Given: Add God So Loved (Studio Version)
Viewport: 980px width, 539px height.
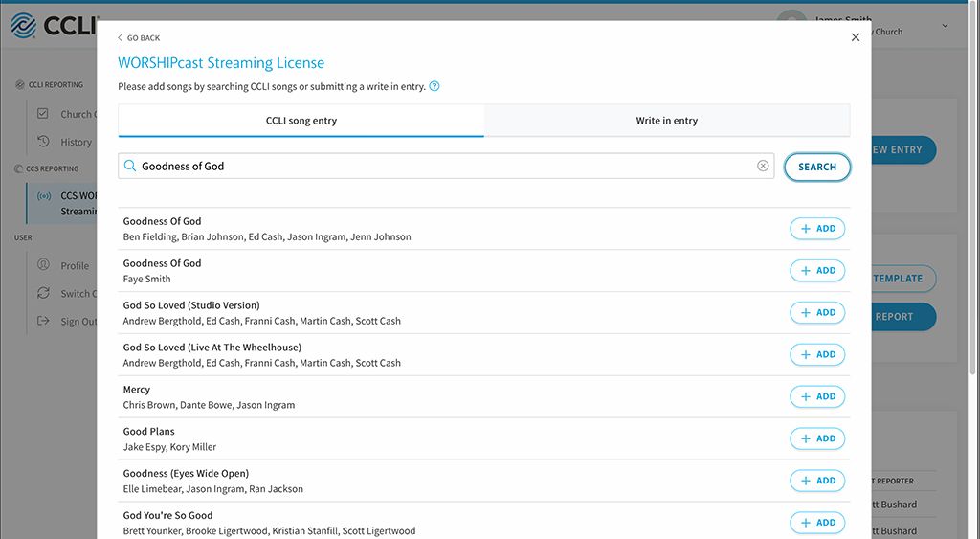Looking at the screenshot, I should click(817, 312).
